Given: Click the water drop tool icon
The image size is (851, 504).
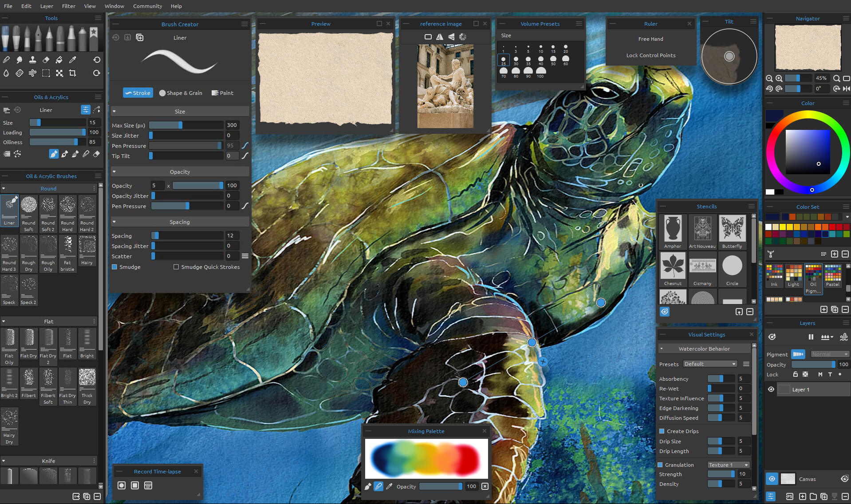Looking at the screenshot, I should click(x=6, y=73).
